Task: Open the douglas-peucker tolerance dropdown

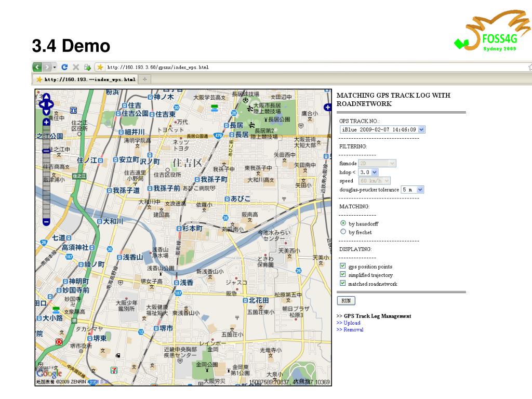Action: 412,190
